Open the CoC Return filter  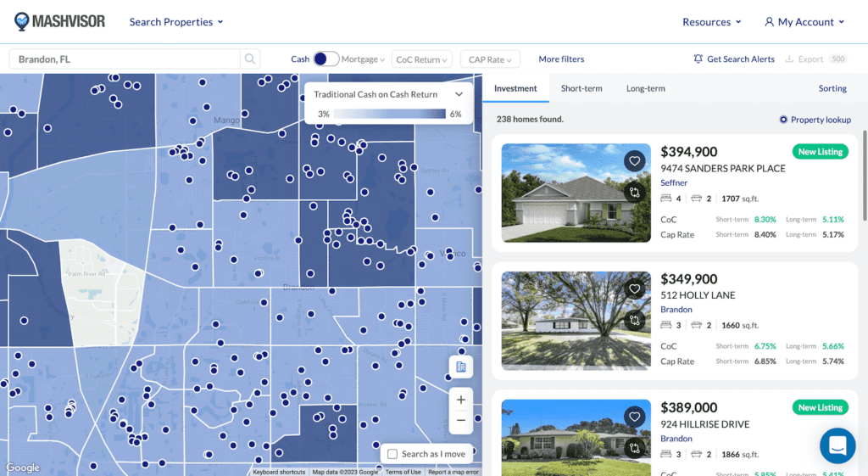pyautogui.click(x=421, y=59)
